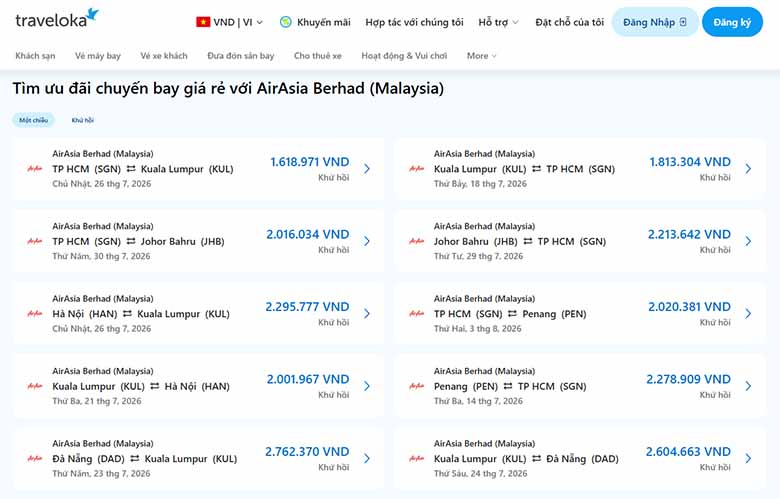Click AirAsia logo on Đà Nẵng to KUL row
Screen dimensions: 780x499
[x=35, y=459]
